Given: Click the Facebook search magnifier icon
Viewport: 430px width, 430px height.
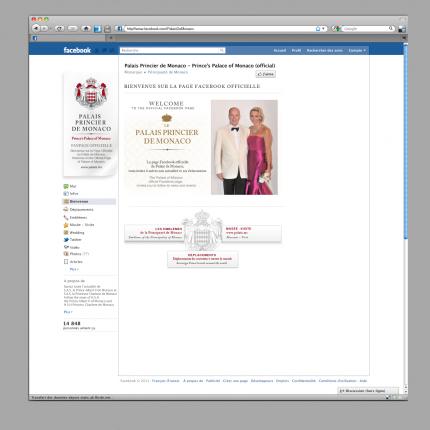Looking at the screenshot, I should (x=222, y=50).
